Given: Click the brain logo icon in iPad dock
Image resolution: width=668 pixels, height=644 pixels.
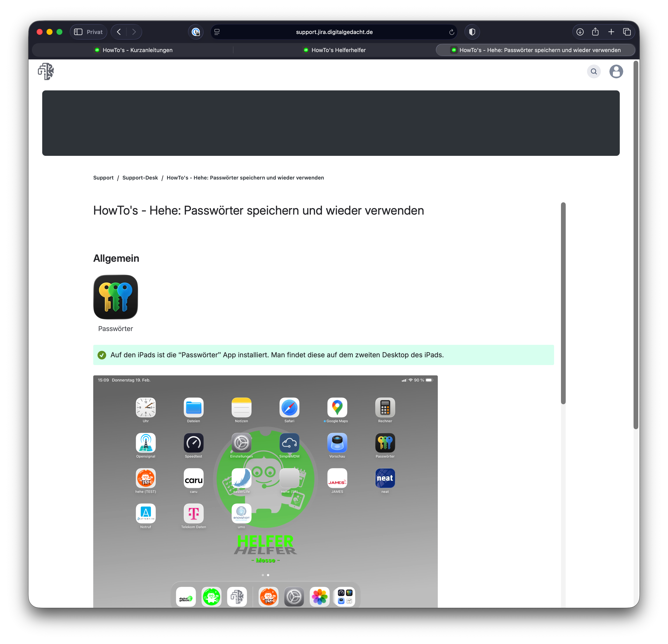Looking at the screenshot, I should (237, 597).
